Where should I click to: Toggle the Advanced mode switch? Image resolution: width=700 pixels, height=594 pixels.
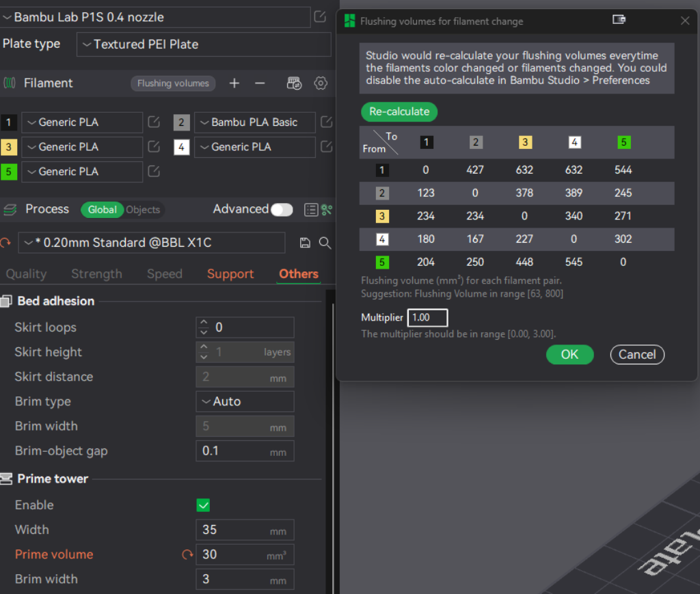pyautogui.click(x=282, y=209)
